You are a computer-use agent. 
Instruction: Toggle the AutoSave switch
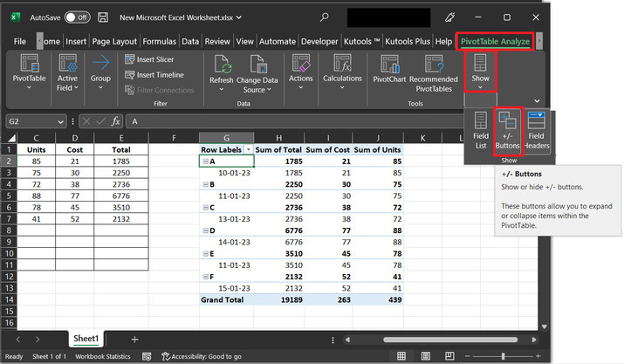tap(77, 17)
